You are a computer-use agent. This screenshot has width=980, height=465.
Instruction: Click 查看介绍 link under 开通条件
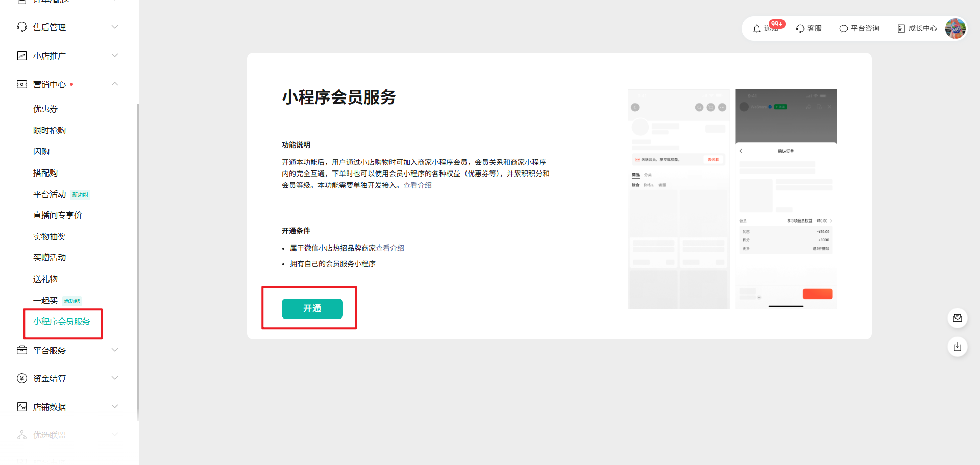[x=390, y=248]
